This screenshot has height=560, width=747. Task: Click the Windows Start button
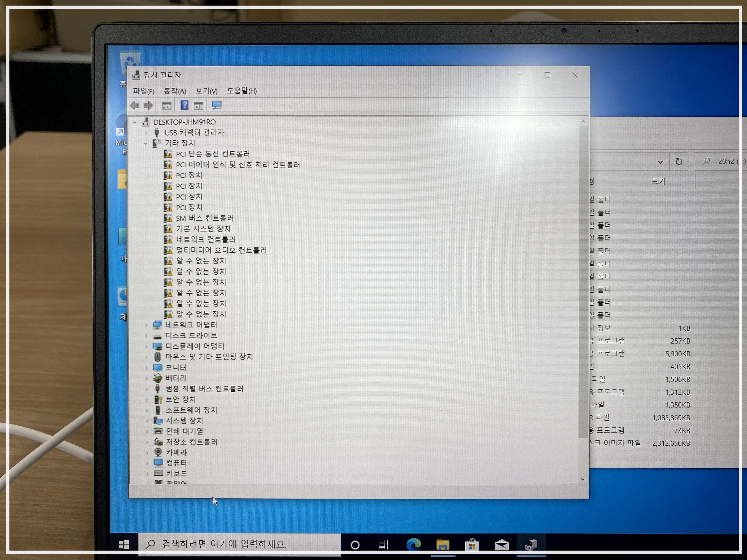(x=124, y=544)
